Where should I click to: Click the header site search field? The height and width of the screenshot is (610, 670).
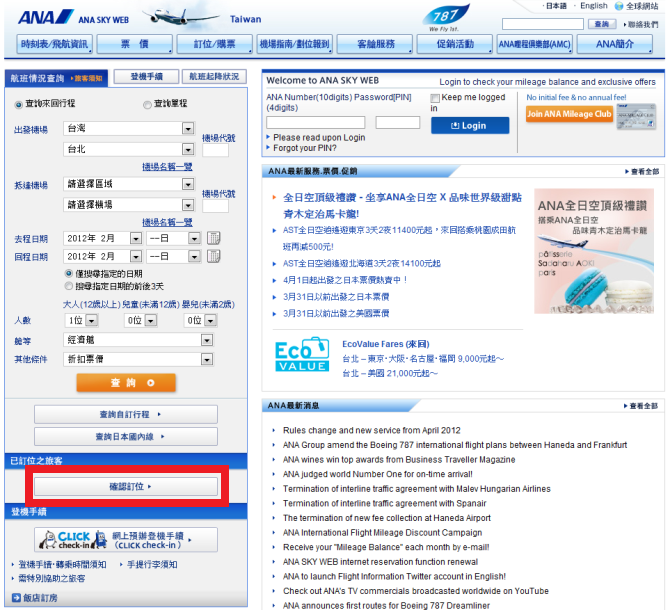pyautogui.click(x=543, y=24)
